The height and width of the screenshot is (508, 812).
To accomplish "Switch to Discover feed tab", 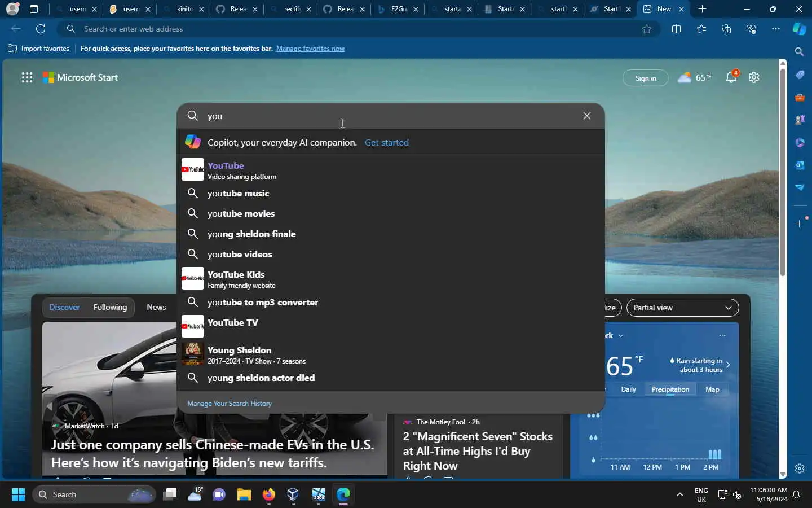I will (x=65, y=307).
